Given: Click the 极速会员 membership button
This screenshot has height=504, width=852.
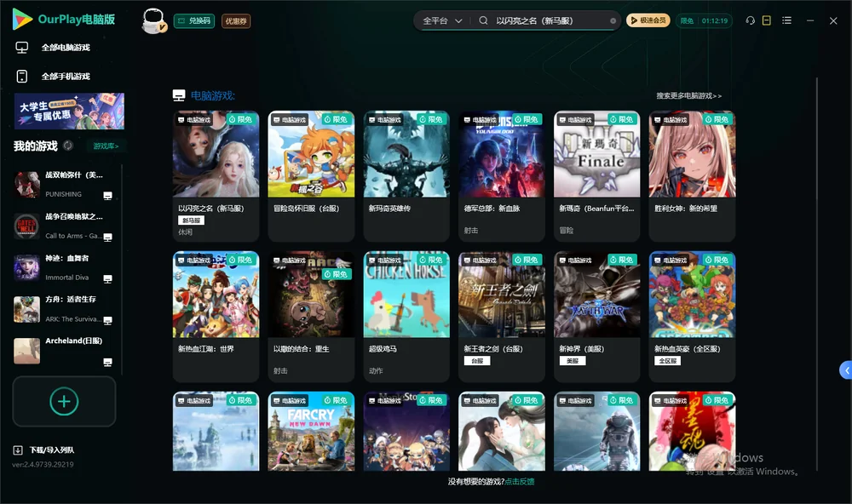Looking at the screenshot, I should click(648, 20).
